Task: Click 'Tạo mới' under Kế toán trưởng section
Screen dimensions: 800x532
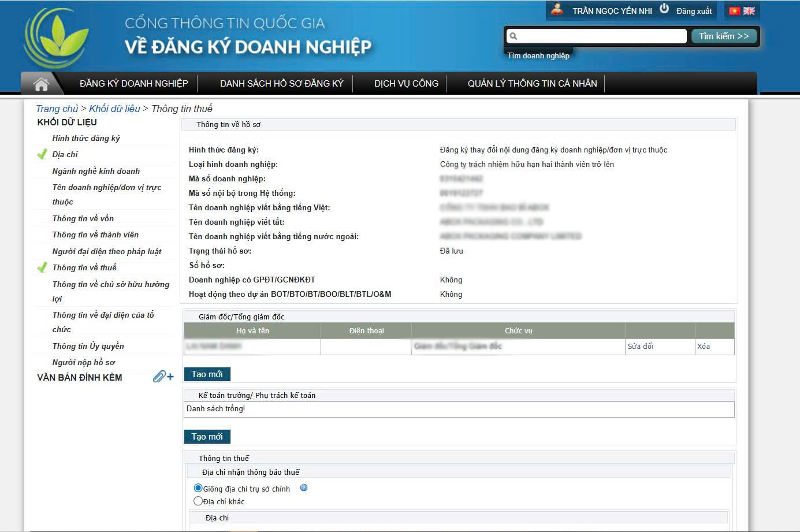Action: 207,437
